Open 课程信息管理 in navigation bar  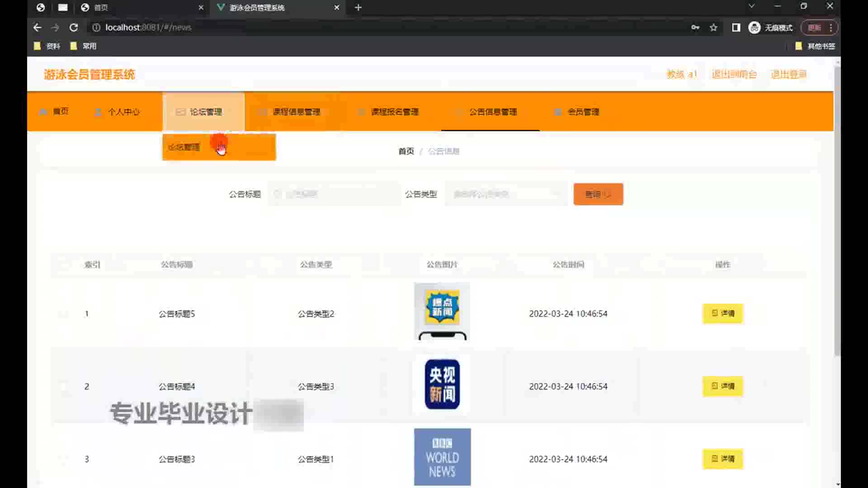296,112
